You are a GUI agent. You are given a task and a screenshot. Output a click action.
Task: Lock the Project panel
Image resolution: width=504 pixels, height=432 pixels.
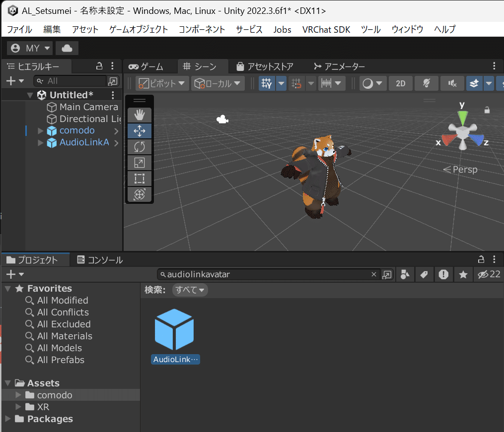[x=481, y=259]
